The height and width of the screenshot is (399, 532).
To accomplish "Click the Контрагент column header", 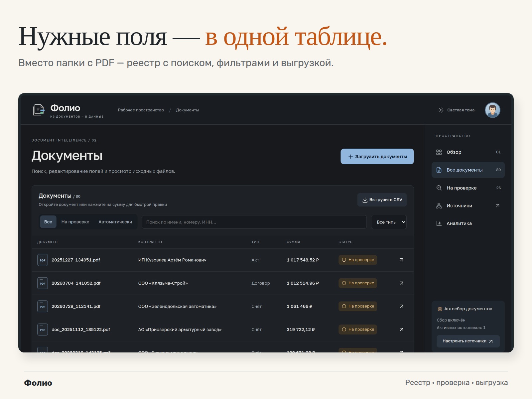I will pos(150,242).
